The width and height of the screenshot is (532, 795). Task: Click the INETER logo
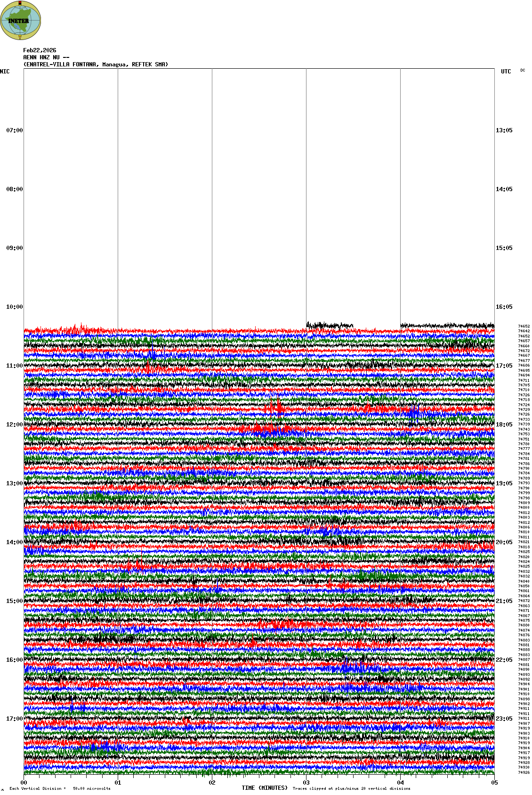click(x=21, y=20)
